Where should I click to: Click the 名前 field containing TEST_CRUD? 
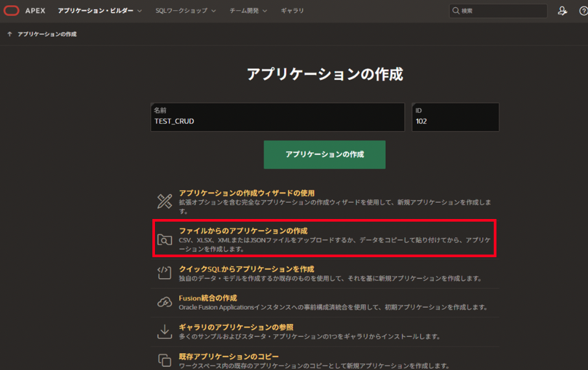click(277, 121)
